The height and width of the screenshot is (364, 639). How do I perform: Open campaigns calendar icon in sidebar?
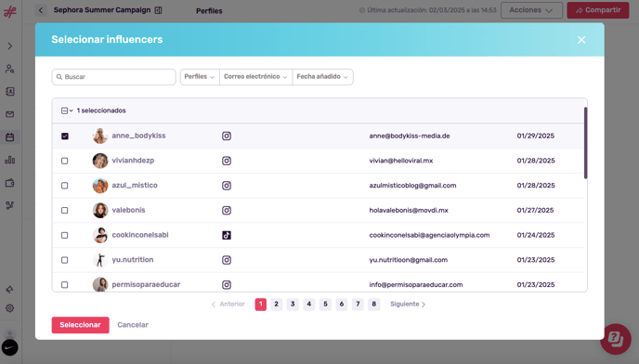(10, 137)
